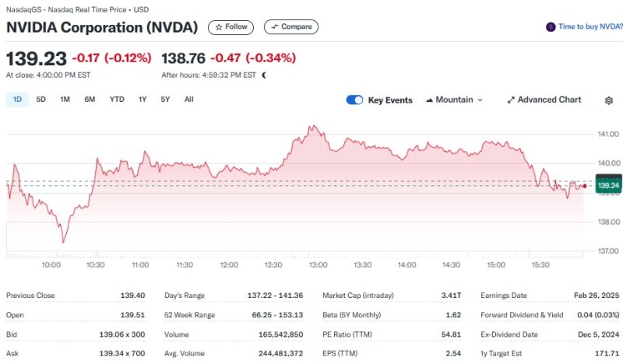Image resolution: width=623 pixels, height=364 pixels.
Task: Click EPS (TTM) value 2.54
Action: tap(453, 353)
